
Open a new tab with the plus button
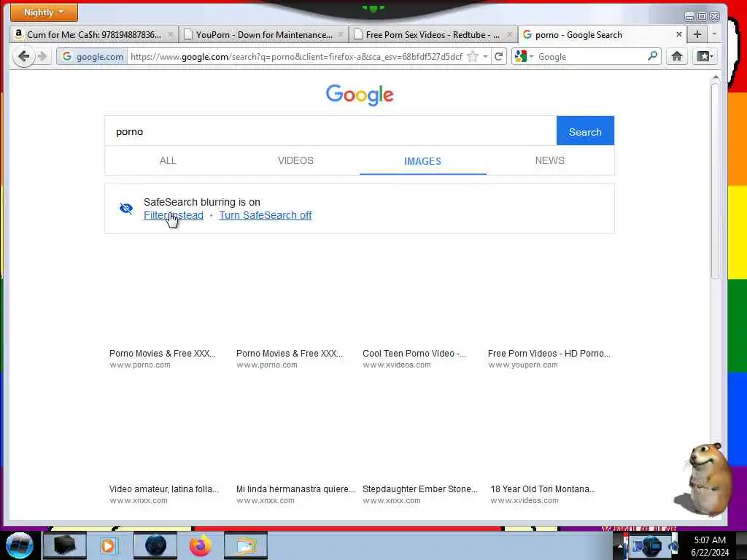point(697,34)
